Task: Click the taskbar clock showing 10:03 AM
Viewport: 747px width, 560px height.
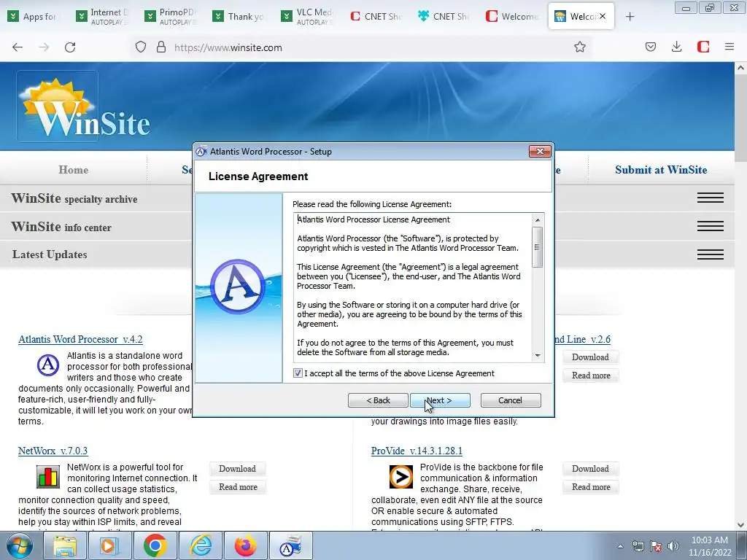Action: click(710, 546)
